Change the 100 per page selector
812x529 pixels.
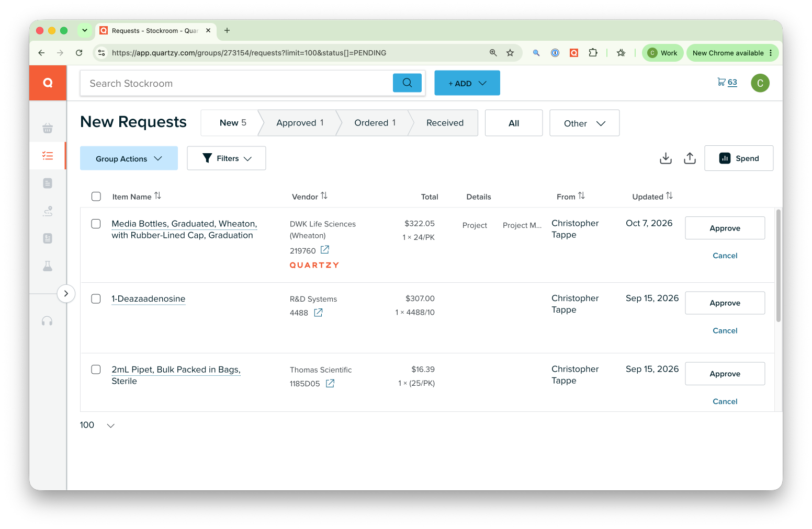click(x=97, y=425)
